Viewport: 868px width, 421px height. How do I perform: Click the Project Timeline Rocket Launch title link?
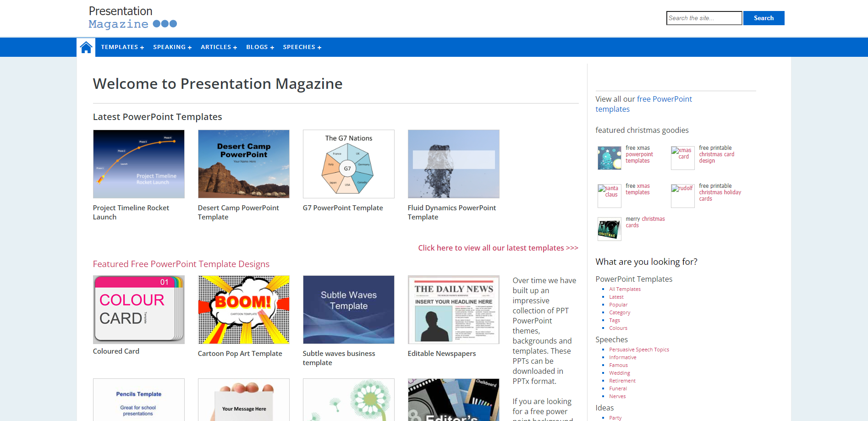[x=131, y=212]
